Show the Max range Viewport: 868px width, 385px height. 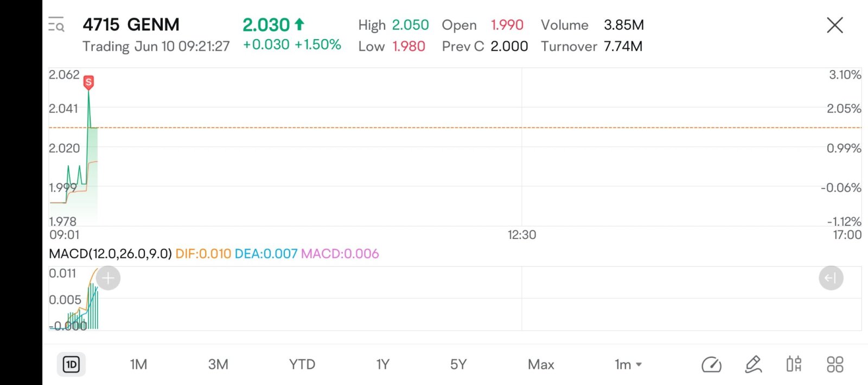(x=541, y=364)
